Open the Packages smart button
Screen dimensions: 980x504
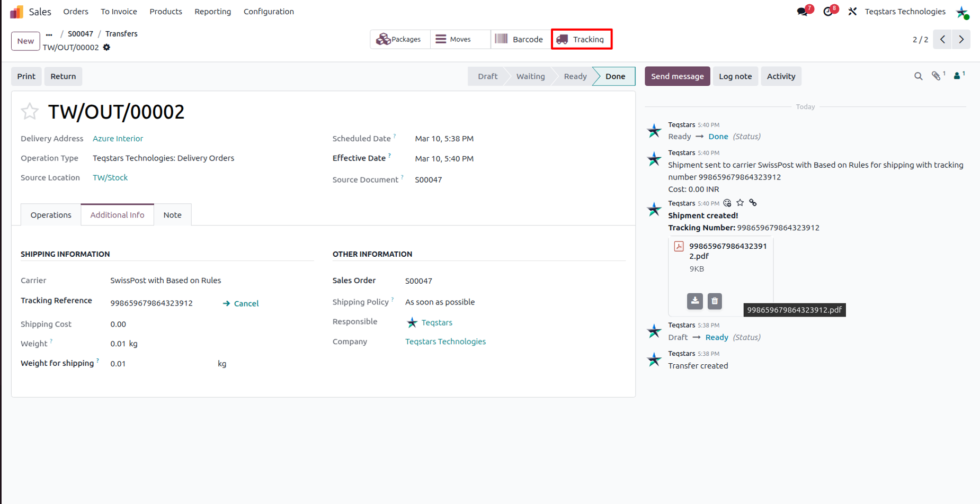[399, 39]
